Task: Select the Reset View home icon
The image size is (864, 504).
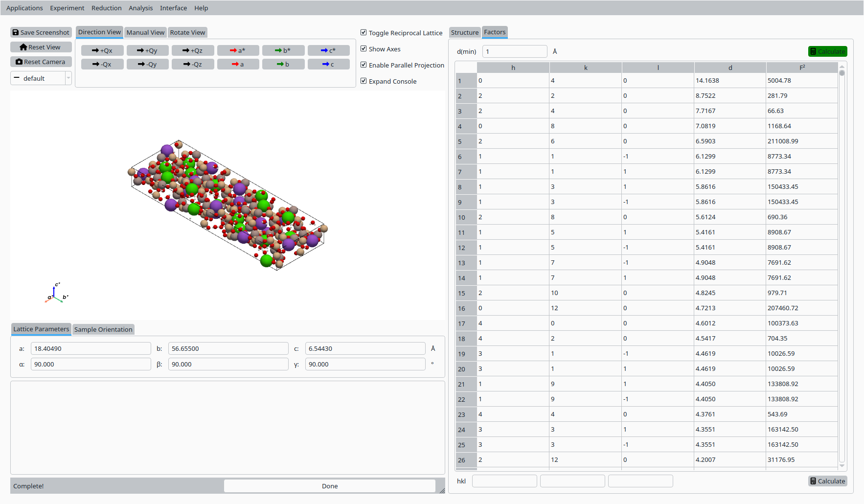Action: (23, 47)
